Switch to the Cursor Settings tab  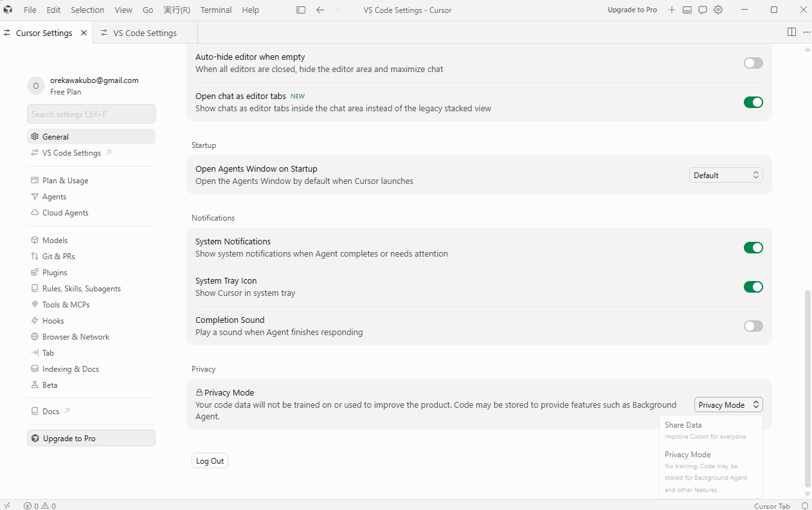pos(46,33)
